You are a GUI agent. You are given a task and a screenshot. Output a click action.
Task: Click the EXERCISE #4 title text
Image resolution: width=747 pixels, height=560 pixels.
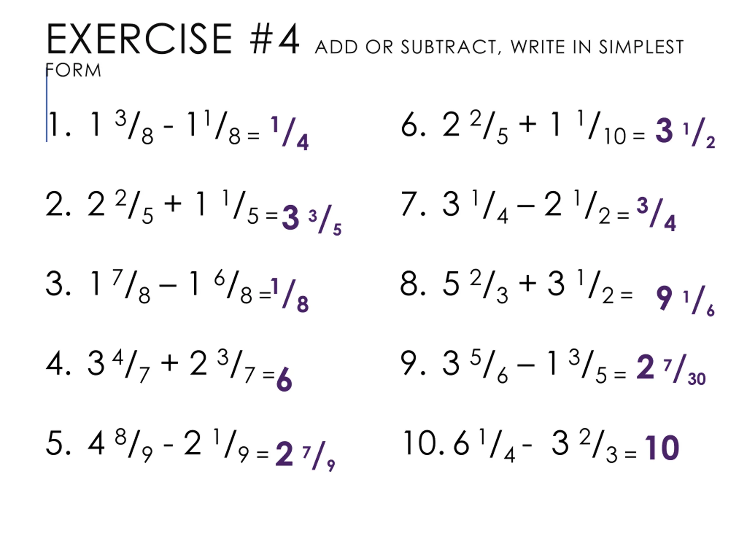tap(172, 39)
